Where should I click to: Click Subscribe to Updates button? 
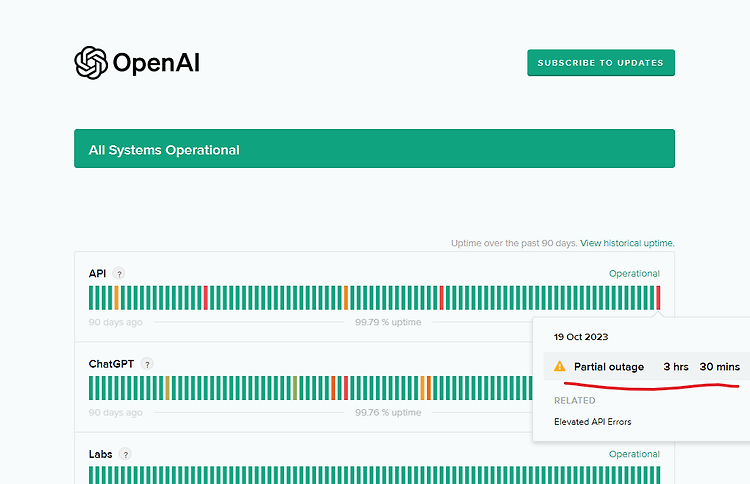pyautogui.click(x=601, y=63)
